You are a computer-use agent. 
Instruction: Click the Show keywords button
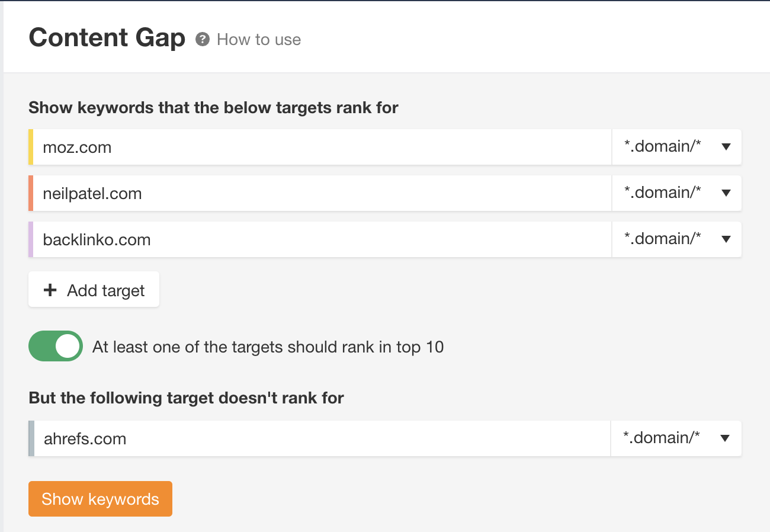pyautogui.click(x=100, y=498)
